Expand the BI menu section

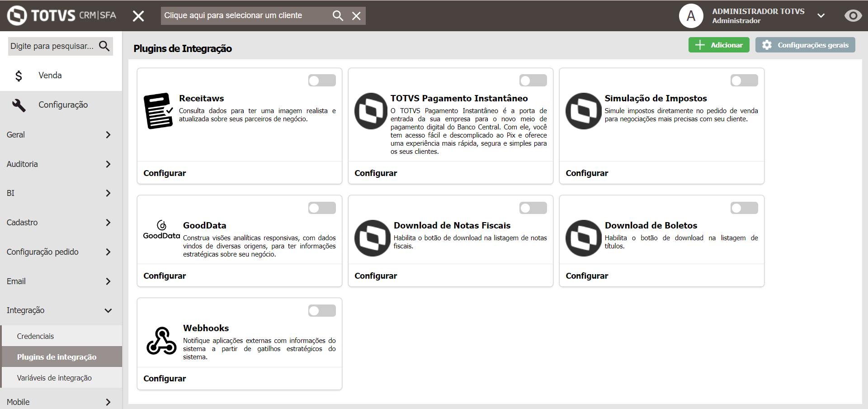click(61, 193)
